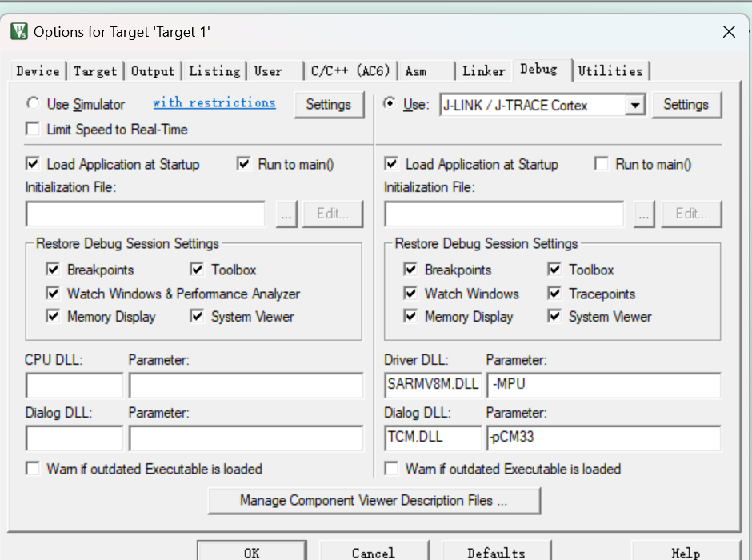Screen dimensions: 752x560
Task: Switch to the User tab
Action: pyautogui.click(x=275, y=71)
